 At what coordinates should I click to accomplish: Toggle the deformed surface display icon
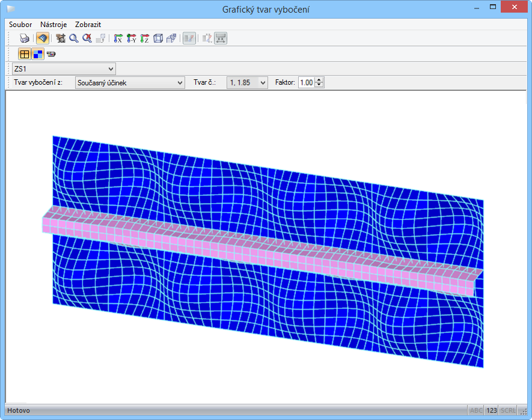43,38
